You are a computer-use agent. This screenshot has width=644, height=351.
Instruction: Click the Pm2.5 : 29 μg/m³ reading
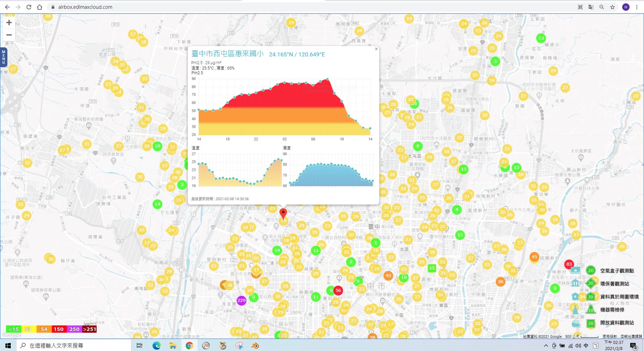[206, 63]
